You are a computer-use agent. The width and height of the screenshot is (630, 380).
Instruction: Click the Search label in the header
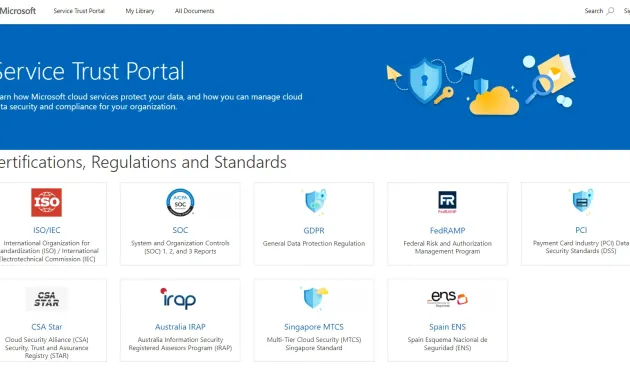[x=593, y=11]
